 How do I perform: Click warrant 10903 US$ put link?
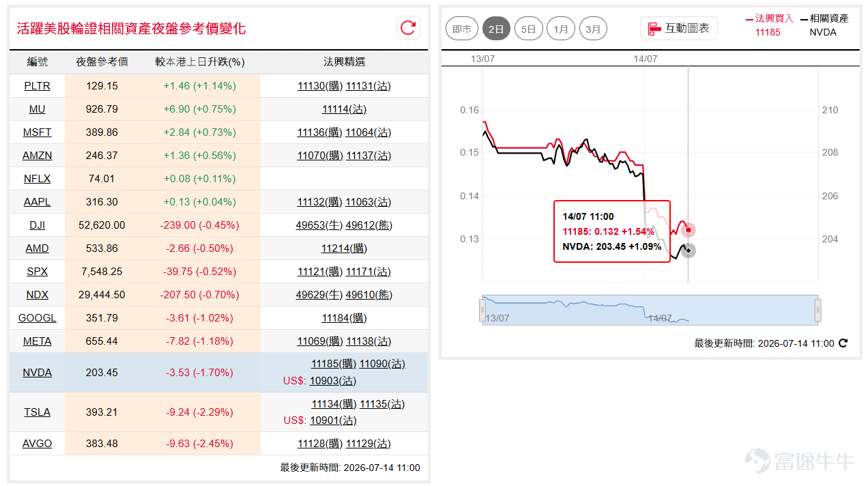click(x=323, y=381)
